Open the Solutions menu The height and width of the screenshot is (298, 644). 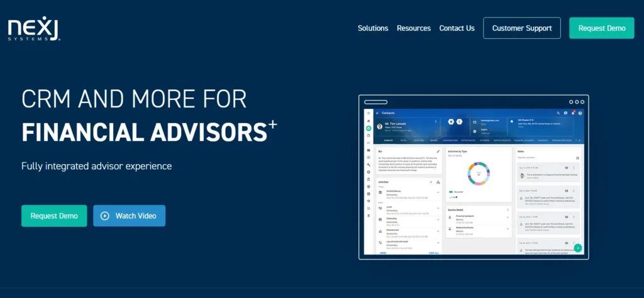[373, 28]
